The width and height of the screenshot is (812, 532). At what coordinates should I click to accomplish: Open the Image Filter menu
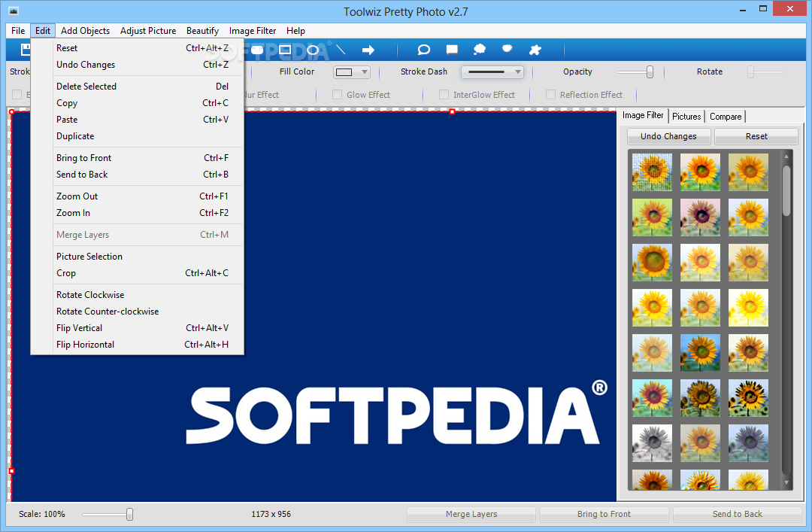(253, 31)
